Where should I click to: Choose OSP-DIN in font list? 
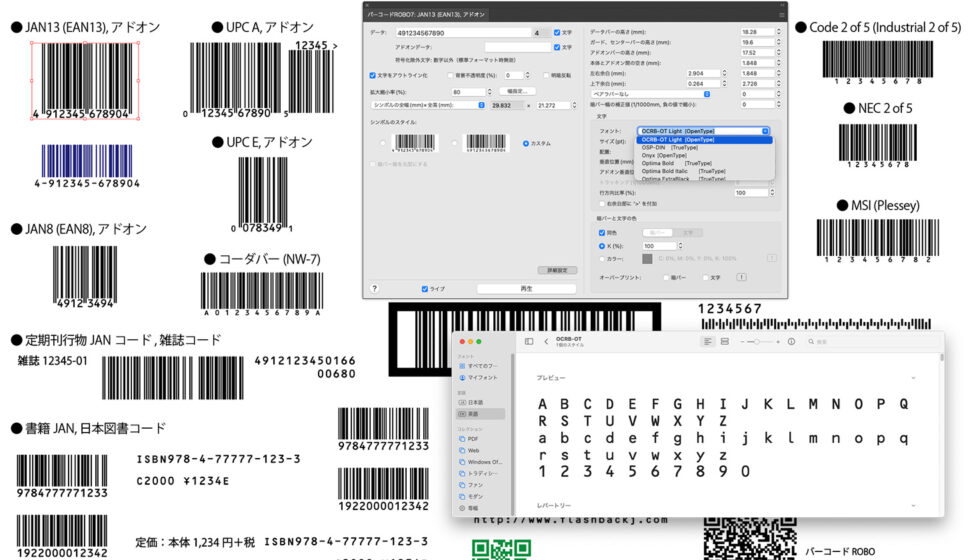(704, 148)
